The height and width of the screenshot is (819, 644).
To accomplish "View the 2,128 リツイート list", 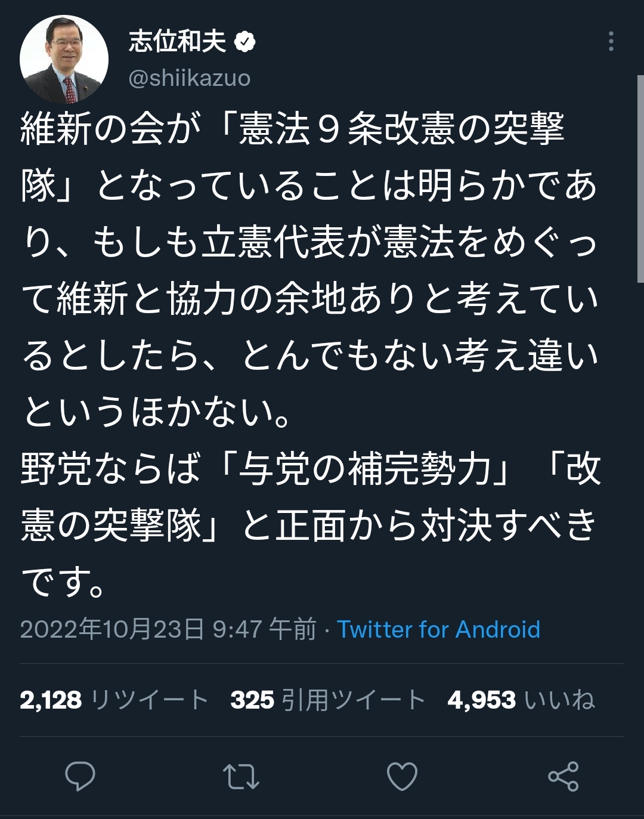I will 114,700.
